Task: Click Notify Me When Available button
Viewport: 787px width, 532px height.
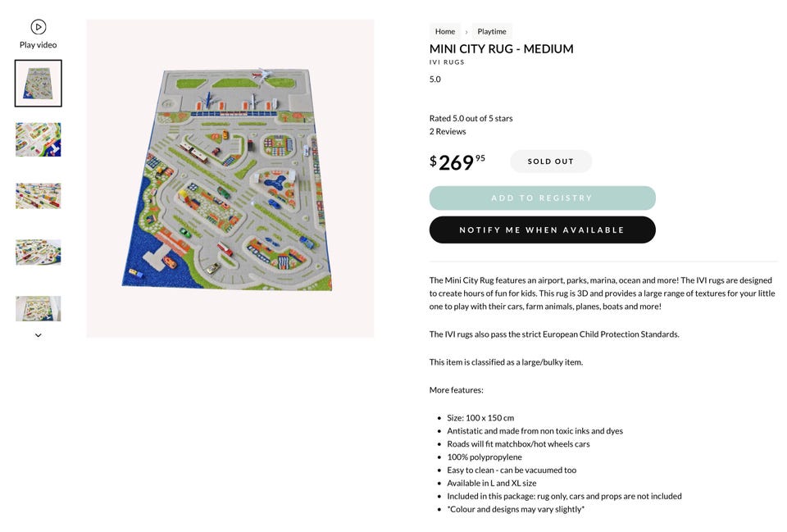Action: pos(543,230)
